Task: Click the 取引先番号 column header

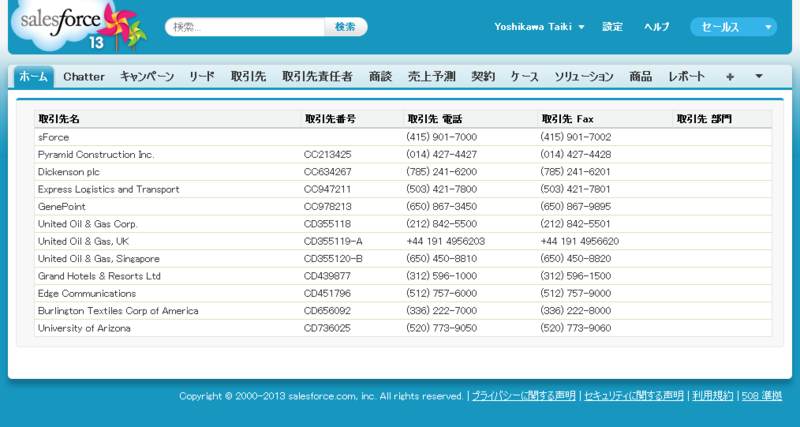Action: [330, 119]
